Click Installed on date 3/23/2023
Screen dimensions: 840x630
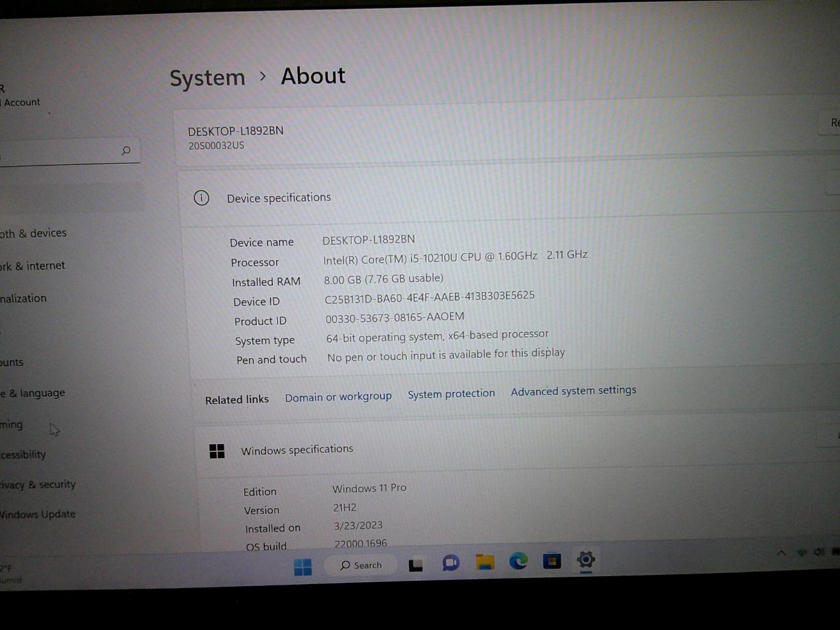358,526
